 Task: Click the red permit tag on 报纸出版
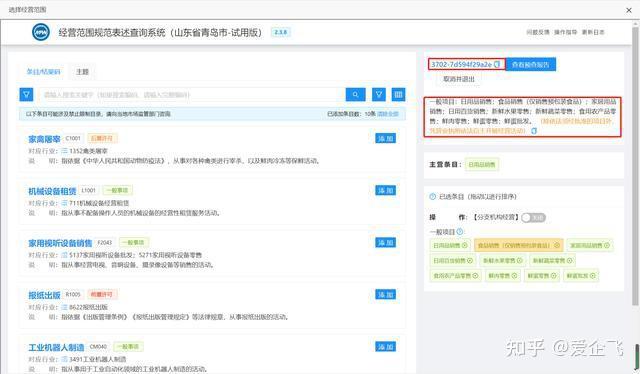[102, 294]
